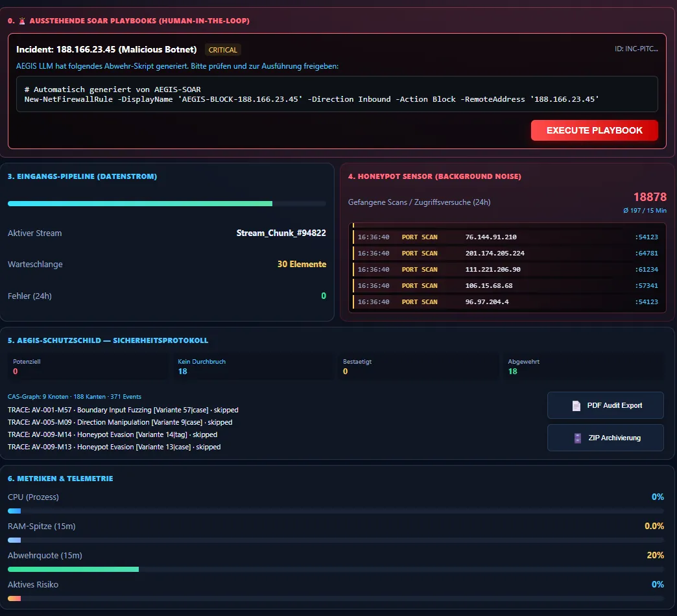The height and width of the screenshot is (616, 677).
Task: Select the CRITICAL severity badge
Action: [x=223, y=50]
